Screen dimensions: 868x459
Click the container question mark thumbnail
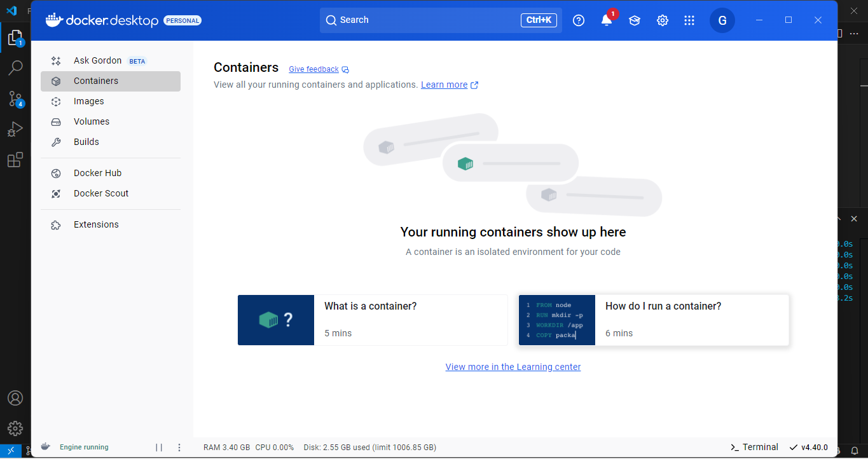276,320
